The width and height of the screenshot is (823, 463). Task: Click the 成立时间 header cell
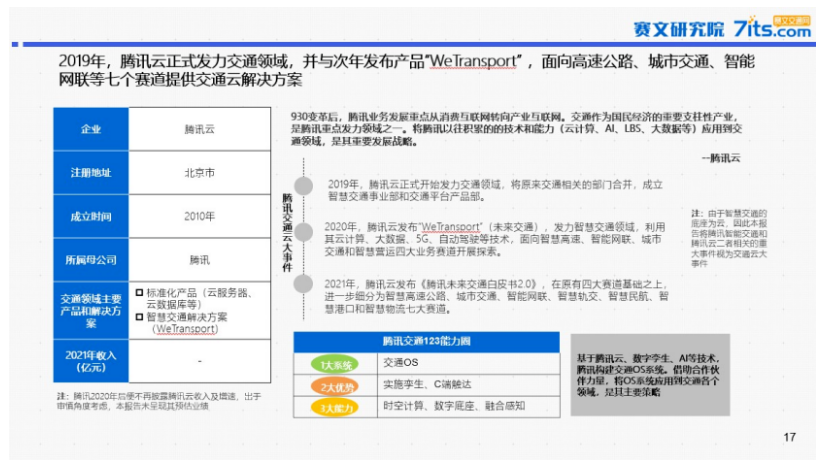[x=91, y=216]
